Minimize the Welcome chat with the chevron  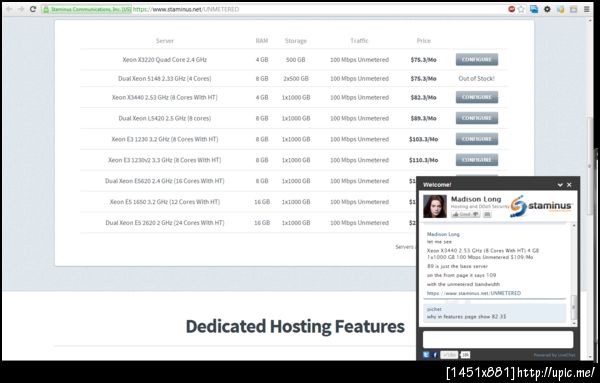click(x=560, y=185)
